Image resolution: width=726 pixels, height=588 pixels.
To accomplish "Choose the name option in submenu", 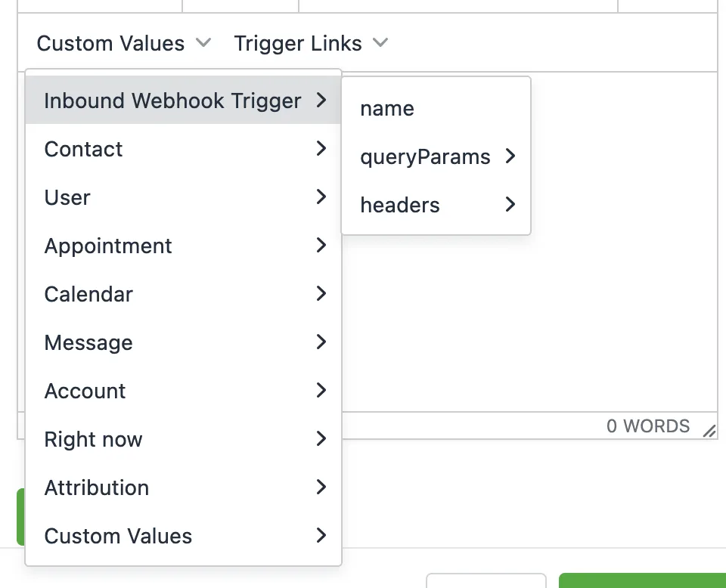I will 387,109.
